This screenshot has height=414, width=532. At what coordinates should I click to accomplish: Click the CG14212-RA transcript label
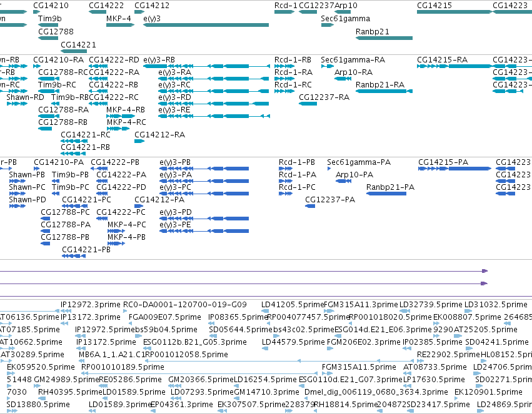point(159,135)
